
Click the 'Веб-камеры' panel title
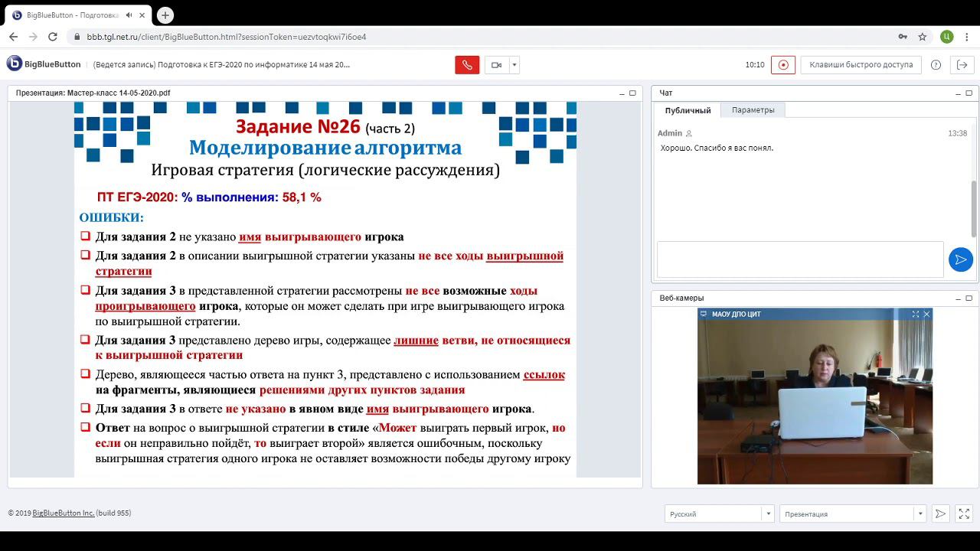[681, 298]
